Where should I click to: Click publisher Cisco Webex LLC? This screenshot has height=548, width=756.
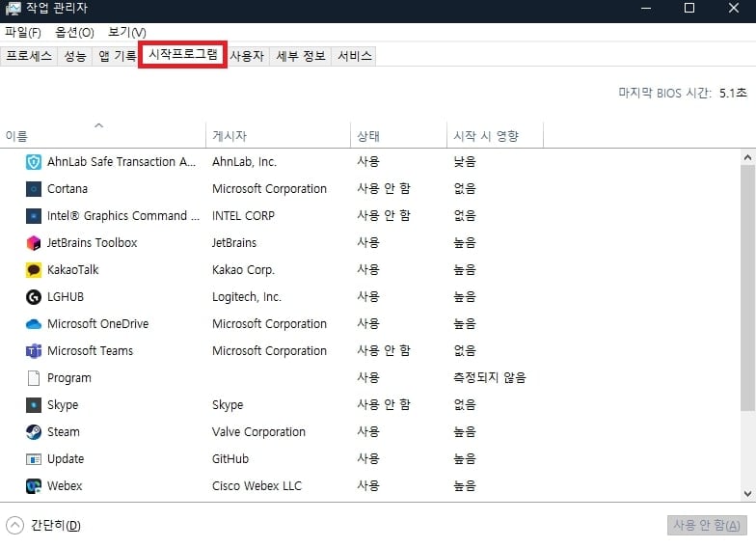256,486
